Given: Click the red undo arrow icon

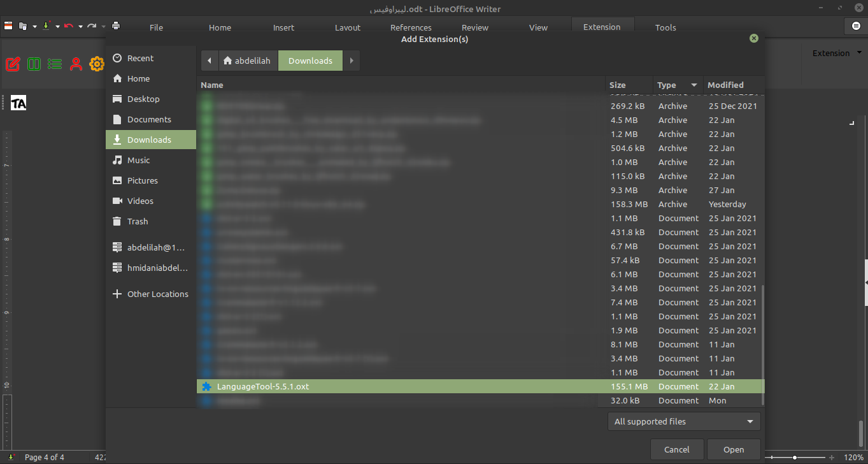Looking at the screenshot, I should pos(69,26).
